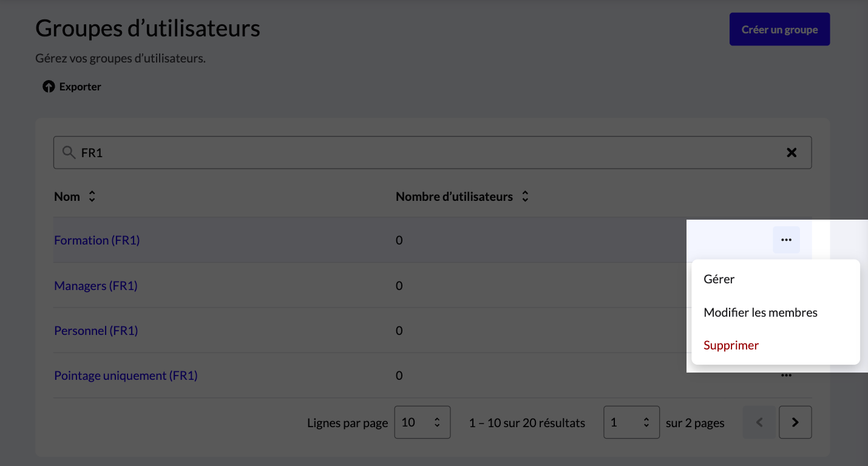This screenshot has height=466, width=868.
Task: Click the Groupes d'utilisateurs heading
Action: pos(147,28)
